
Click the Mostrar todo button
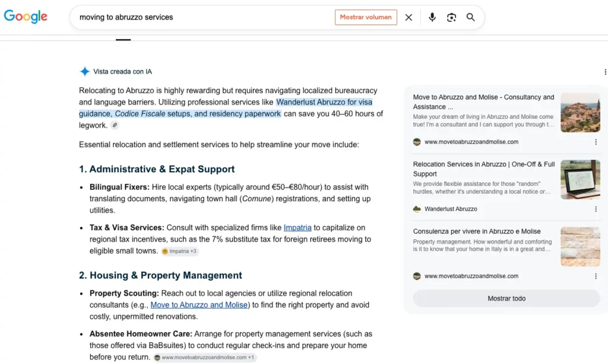[506, 299]
